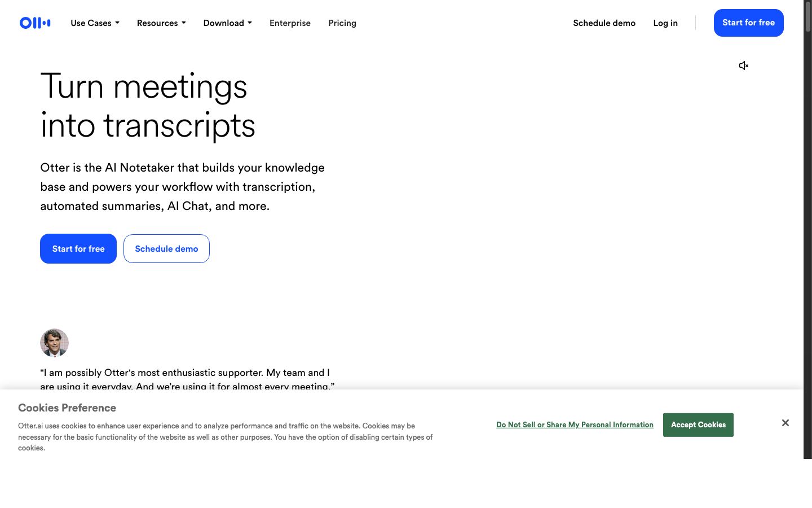Accept Cookies on the preference banner

click(x=698, y=424)
